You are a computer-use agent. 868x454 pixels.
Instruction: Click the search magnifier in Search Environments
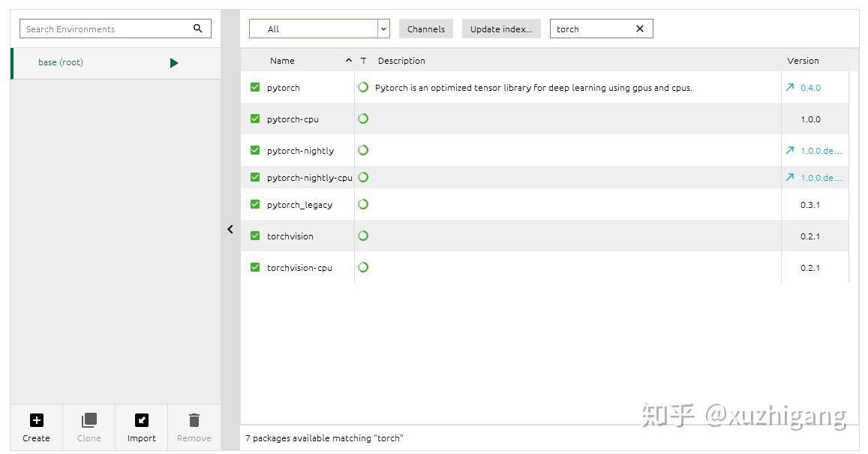click(x=197, y=29)
